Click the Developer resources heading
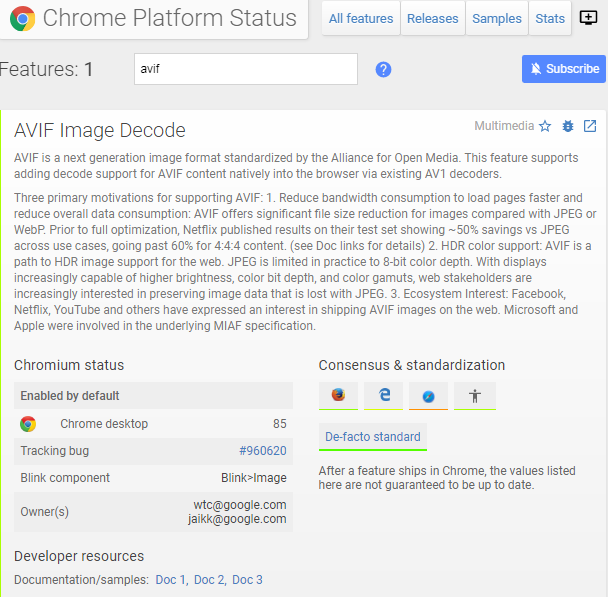608x597 pixels. (x=79, y=556)
